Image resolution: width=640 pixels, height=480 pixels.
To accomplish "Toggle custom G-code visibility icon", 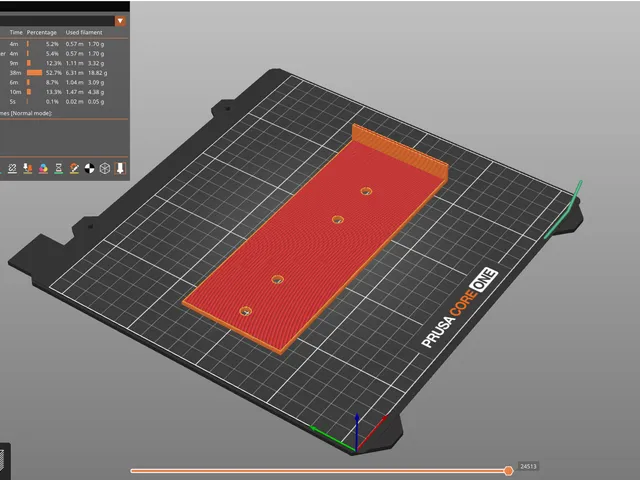I will click(74, 168).
